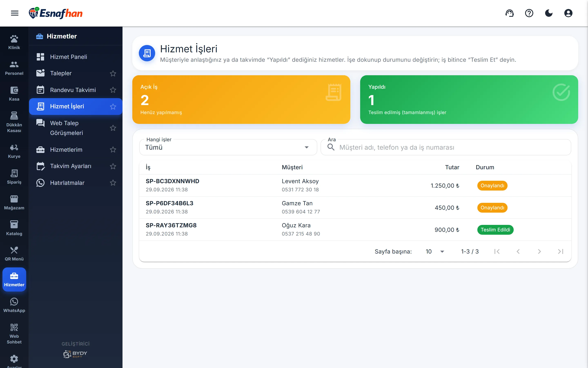The width and height of the screenshot is (588, 368).
Task: Open job SP-BC3DXNNWHD
Action: coord(355,185)
